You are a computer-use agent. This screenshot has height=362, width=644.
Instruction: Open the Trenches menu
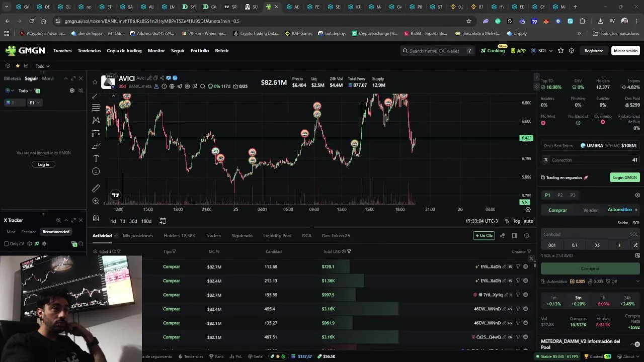pos(62,51)
